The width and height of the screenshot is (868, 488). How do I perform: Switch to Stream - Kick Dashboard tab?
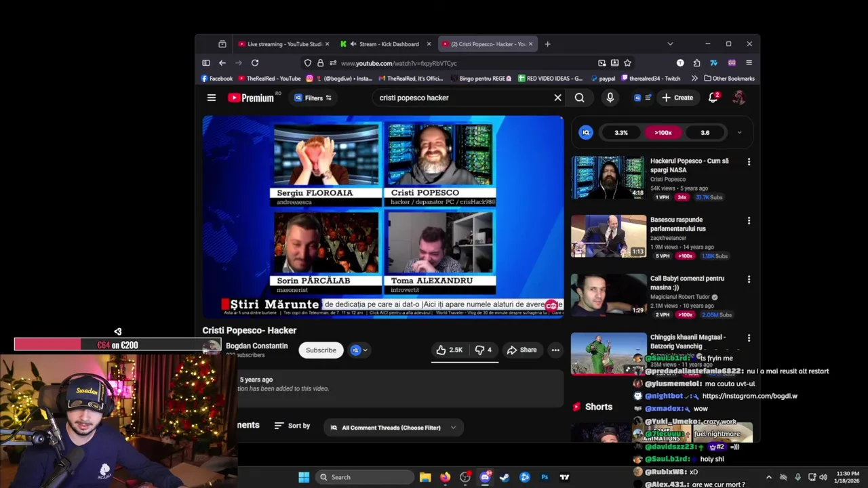[x=385, y=44]
